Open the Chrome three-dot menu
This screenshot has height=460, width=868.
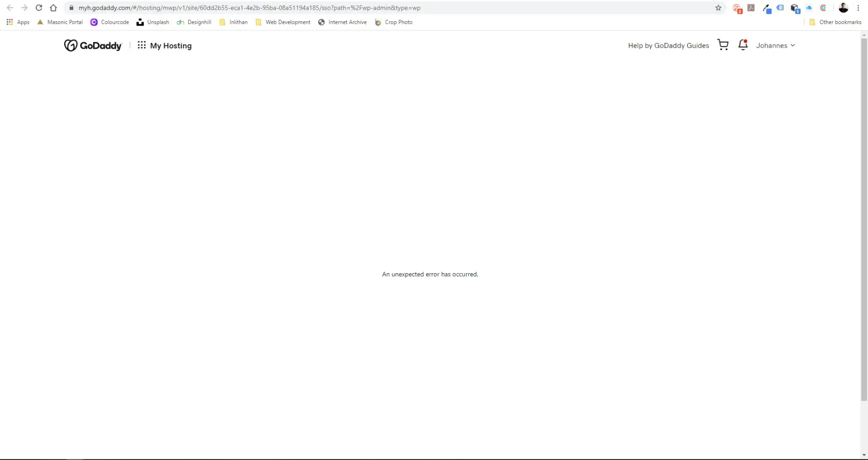[858, 8]
